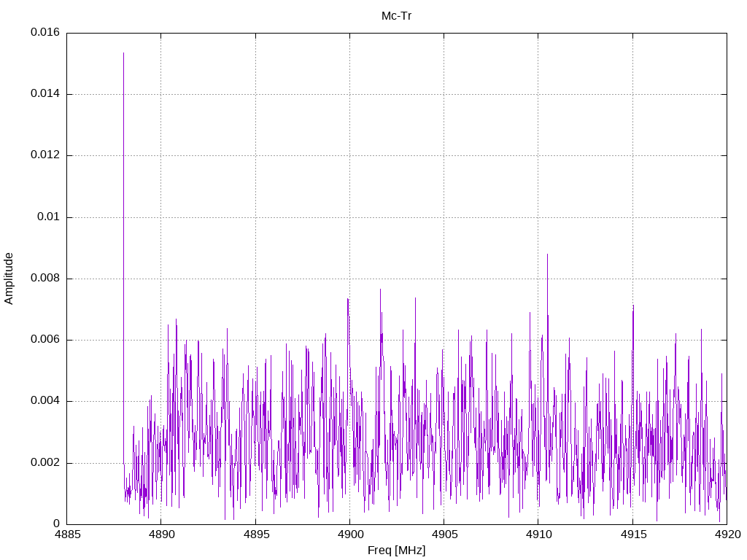Click the Mc-Tr plot title

[396, 16]
